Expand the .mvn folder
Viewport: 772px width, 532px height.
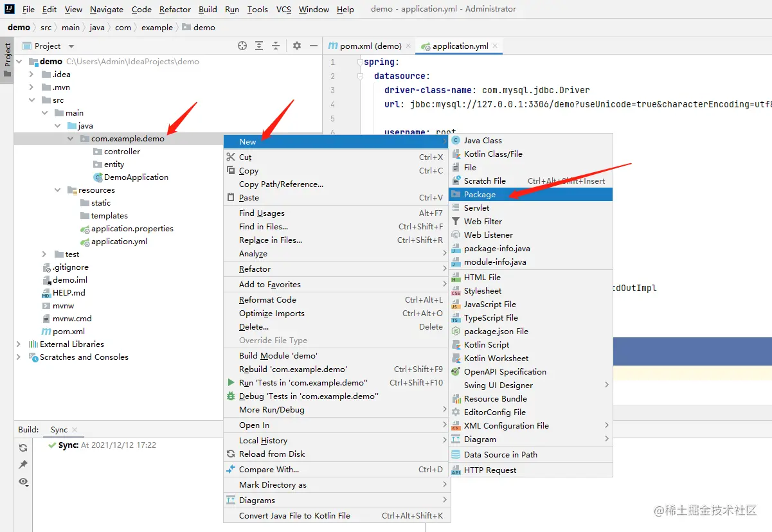point(31,87)
